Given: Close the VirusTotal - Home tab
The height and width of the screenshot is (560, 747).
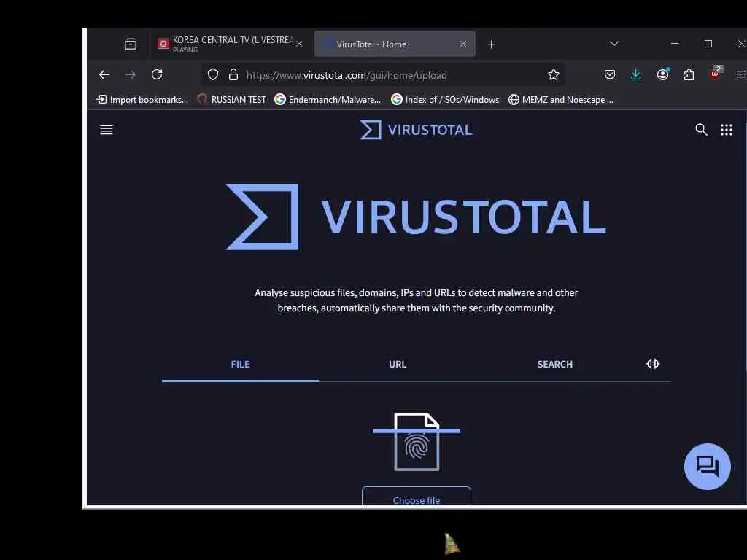Looking at the screenshot, I should [x=462, y=44].
